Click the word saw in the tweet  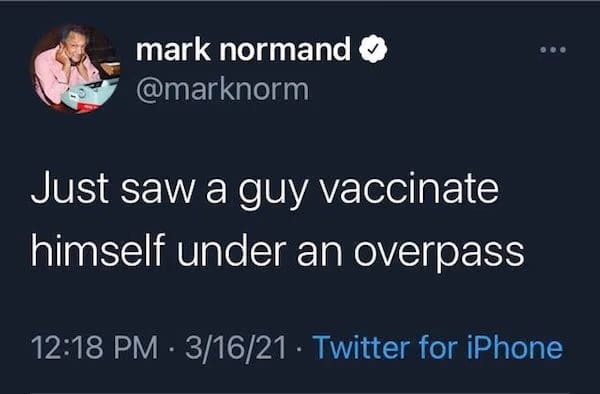coord(158,190)
